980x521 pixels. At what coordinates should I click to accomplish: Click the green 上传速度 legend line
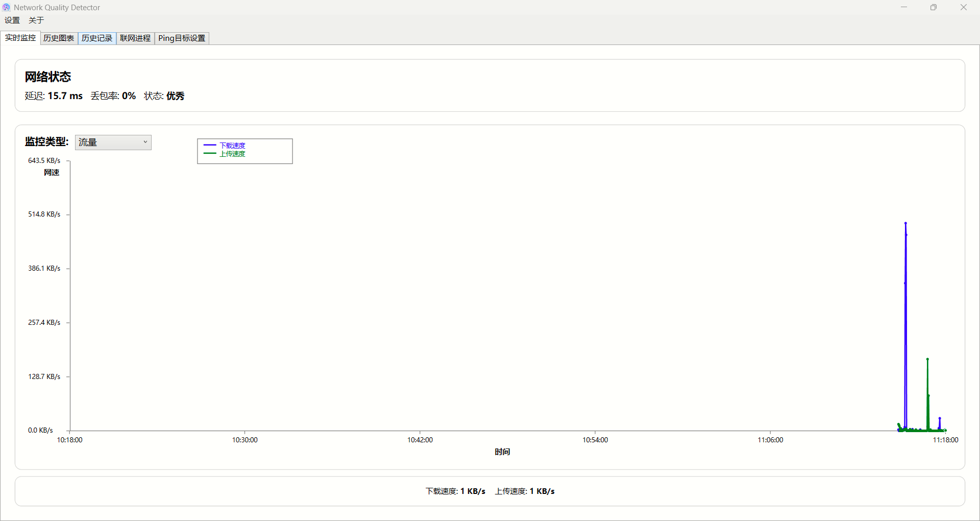[x=210, y=154]
